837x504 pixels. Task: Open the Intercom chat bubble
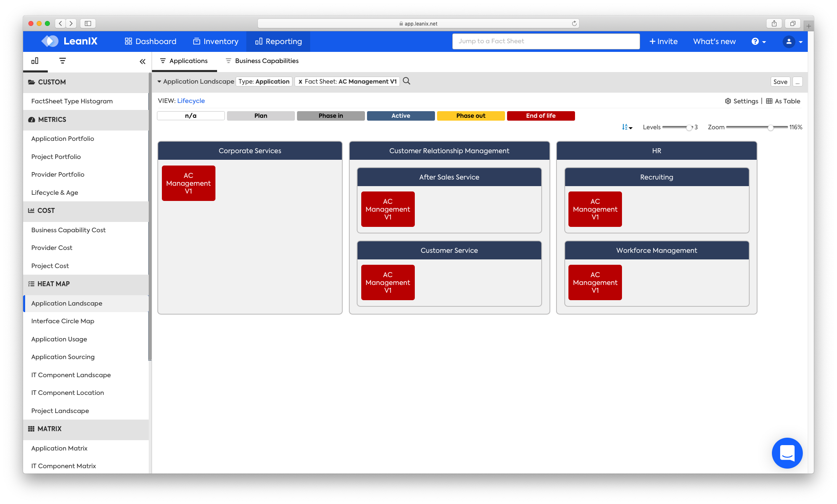coord(787,453)
